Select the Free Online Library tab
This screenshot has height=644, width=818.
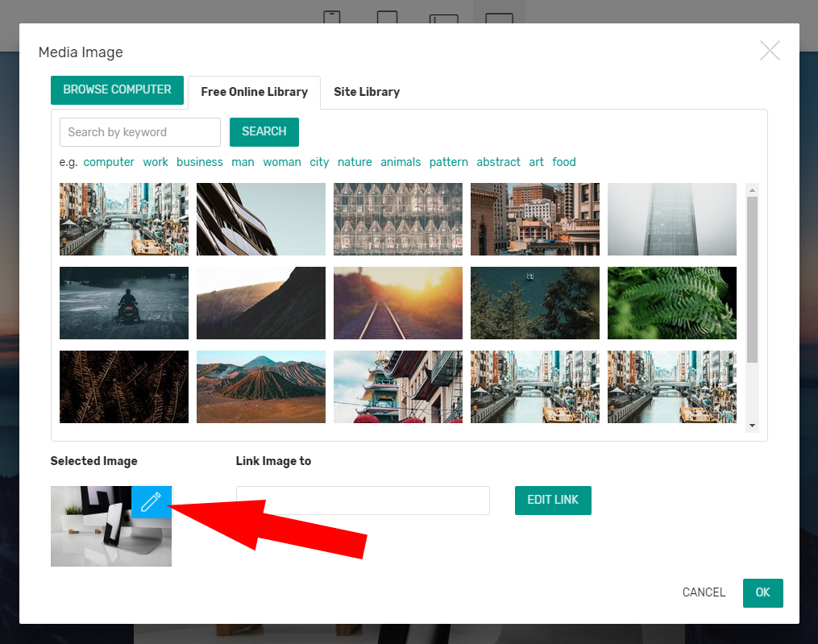(x=254, y=92)
